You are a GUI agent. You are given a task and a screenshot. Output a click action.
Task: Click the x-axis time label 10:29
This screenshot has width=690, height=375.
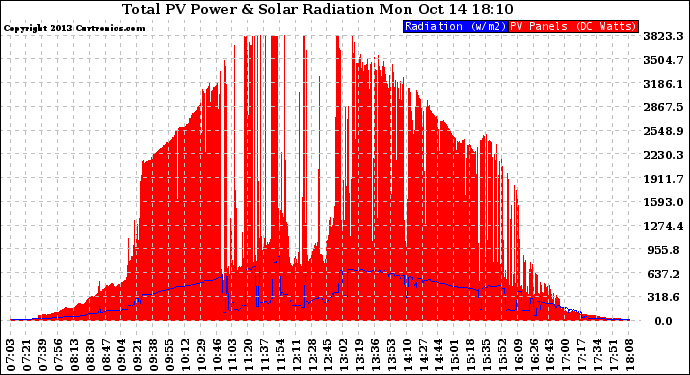click(x=201, y=355)
